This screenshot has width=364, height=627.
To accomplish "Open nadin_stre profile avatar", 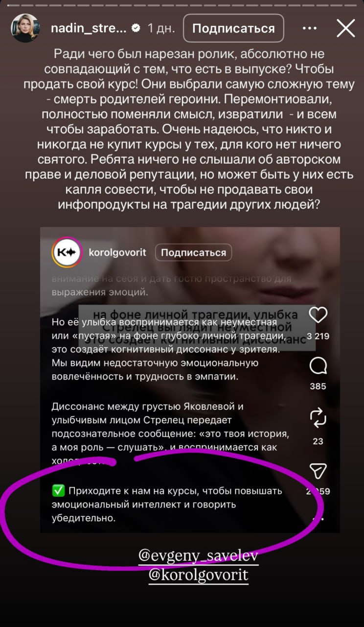I will [x=25, y=28].
